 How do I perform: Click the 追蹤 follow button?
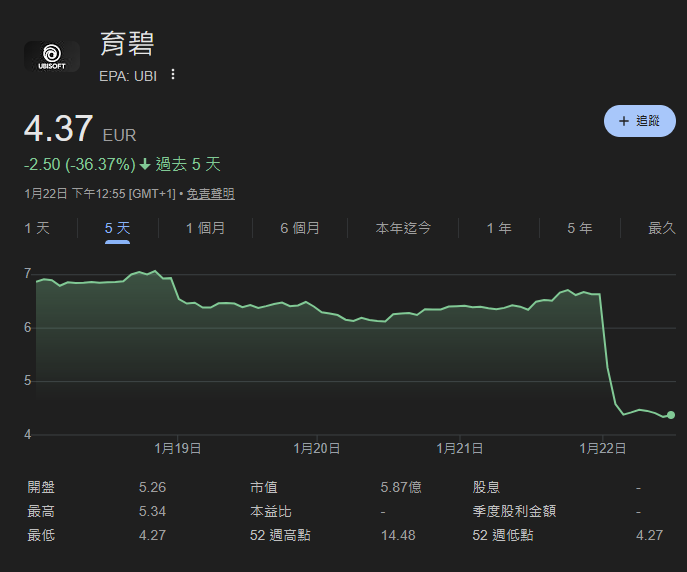(640, 121)
